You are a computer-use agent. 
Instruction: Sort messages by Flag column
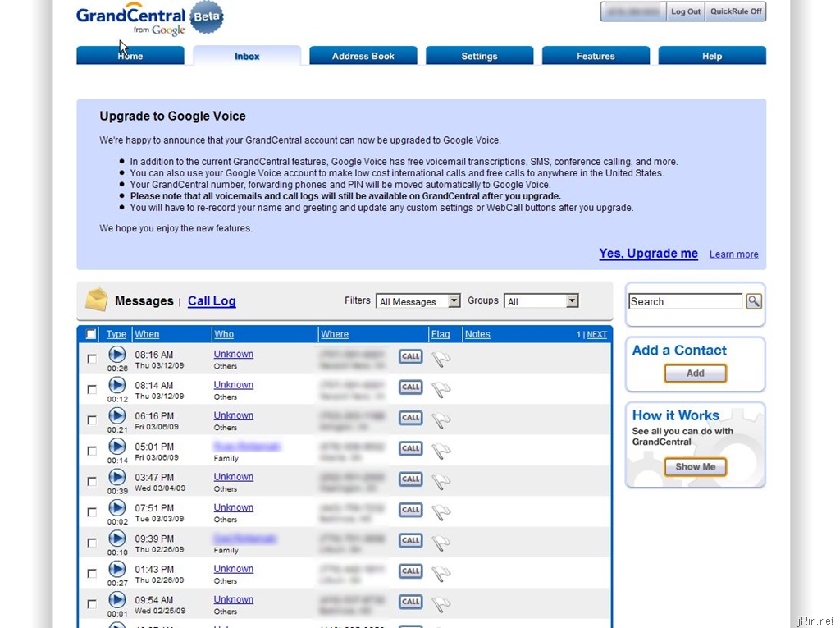tap(441, 334)
